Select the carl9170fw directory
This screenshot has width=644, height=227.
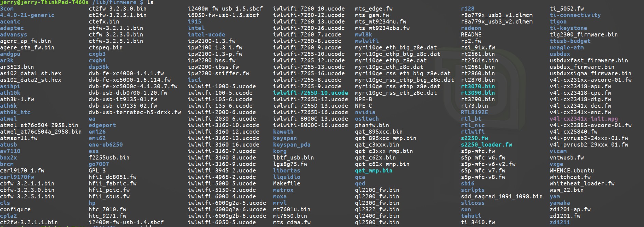pos(17,177)
